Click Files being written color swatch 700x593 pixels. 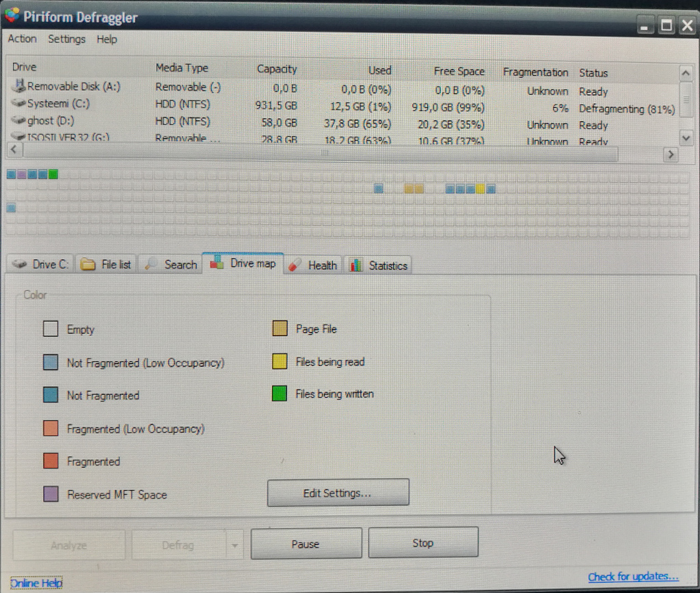[280, 394]
